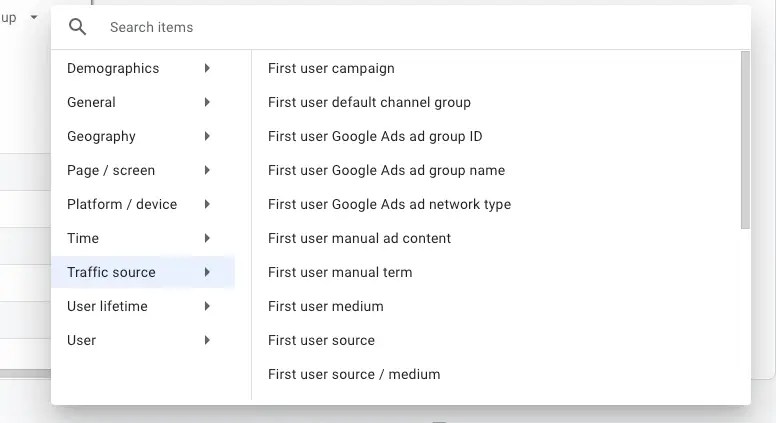Expand the User category arrow
Image resolution: width=776 pixels, height=423 pixels.
pyautogui.click(x=207, y=340)
